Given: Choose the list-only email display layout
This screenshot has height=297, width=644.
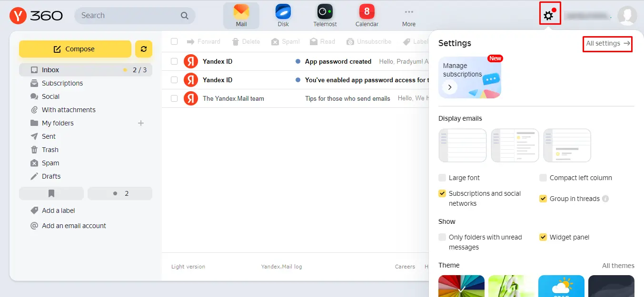Looking at the screenshot, I should tap(463, 145).
